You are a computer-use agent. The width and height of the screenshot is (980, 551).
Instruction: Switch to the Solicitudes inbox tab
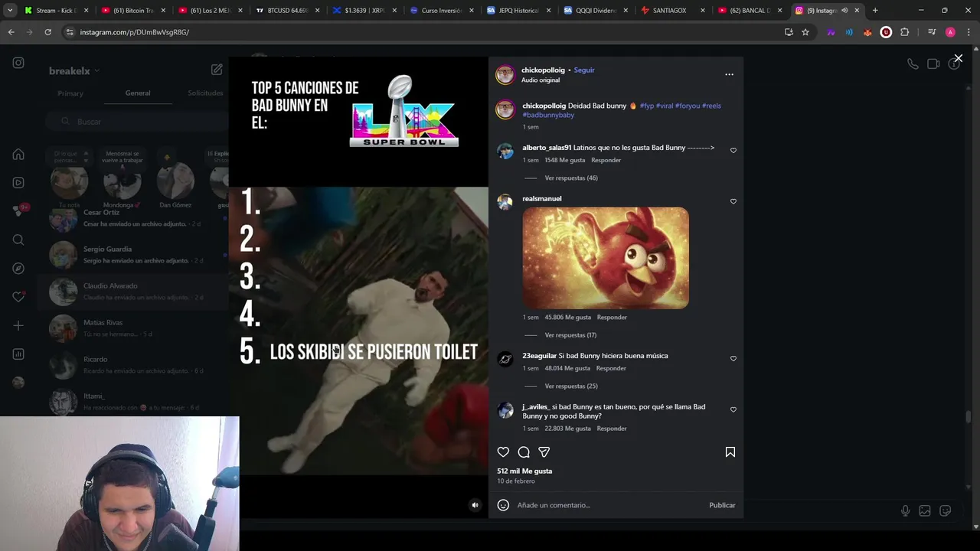pyautogui.click(x=205, y=93)
